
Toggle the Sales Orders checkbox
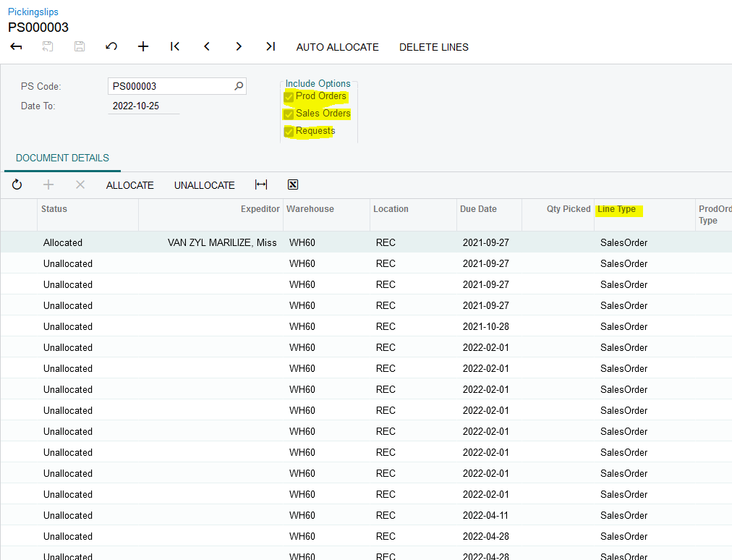(289, 114)
